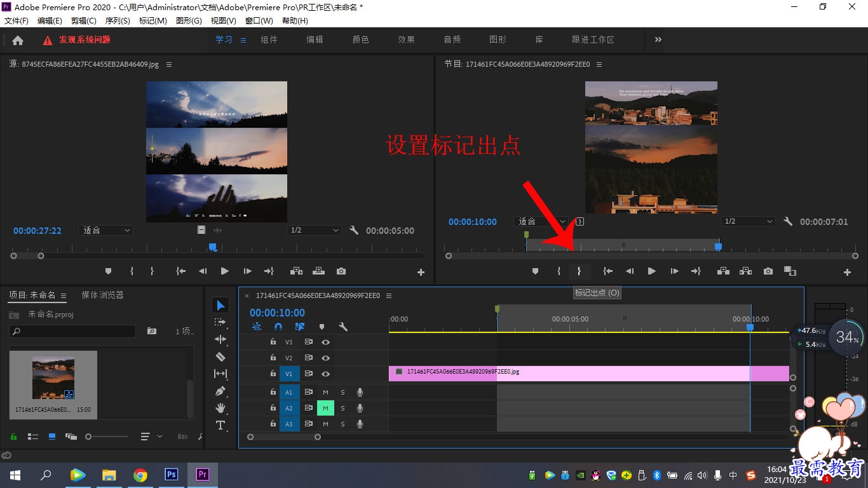Play the Source monitor clip

point(224,271)
